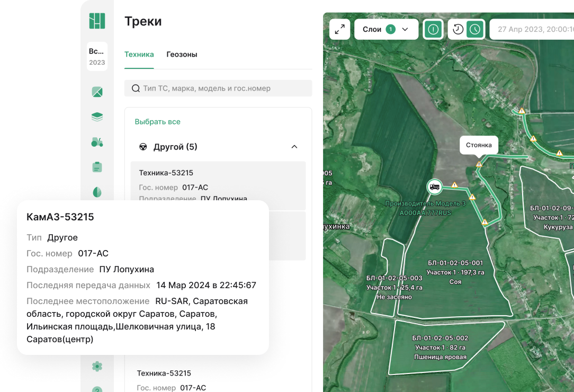This screenshot has height=392, width=574.
Task: Open the clipboard tasks icon in sidebar
Action: 97,167
